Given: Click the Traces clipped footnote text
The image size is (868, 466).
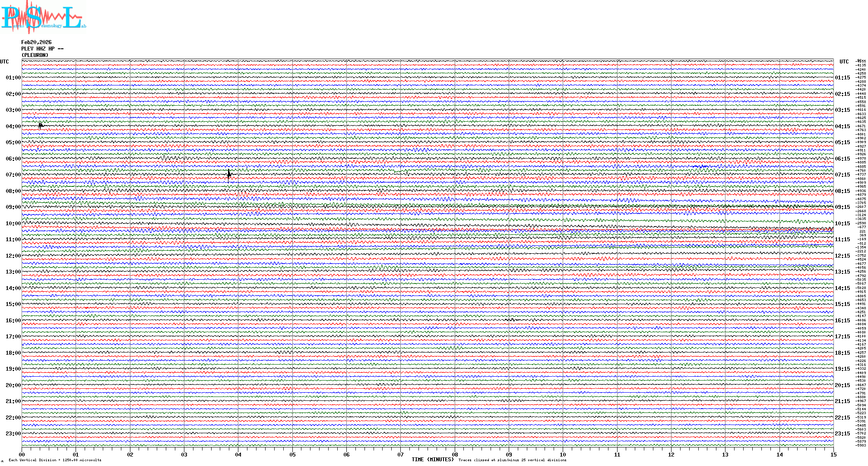Looking at the screenshot, I should pyautogui.click(x=512, y=460).
